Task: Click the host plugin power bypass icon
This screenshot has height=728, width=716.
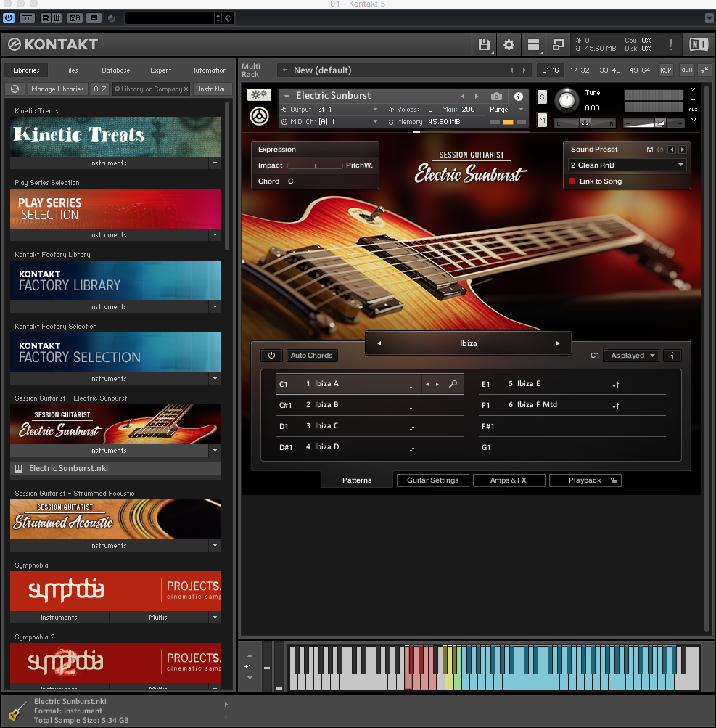Action: 9,18
